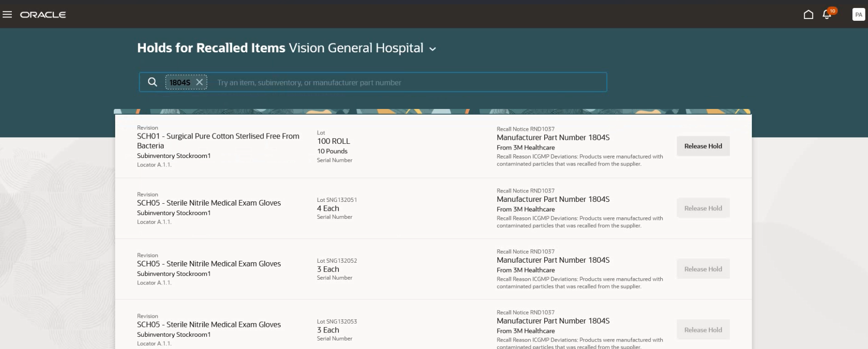Viewport: 868px width, 349px height.
Task: Click Recall Notice RND1037 in the SCH01 row
Action: click(525, 129)
